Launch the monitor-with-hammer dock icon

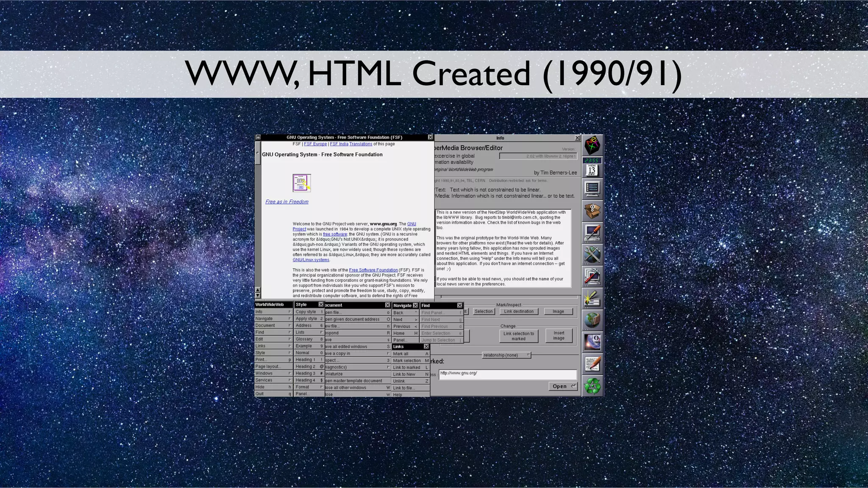click(x=592, y=276)
